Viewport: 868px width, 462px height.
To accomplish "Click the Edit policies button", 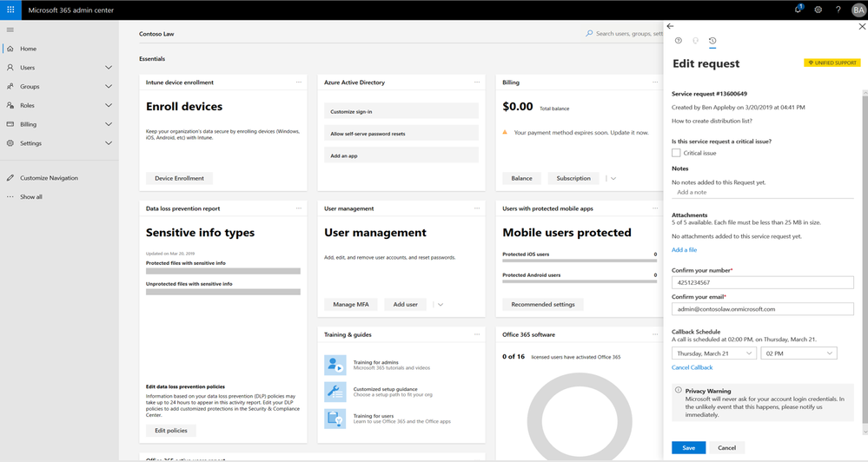I will coord(171,431).
